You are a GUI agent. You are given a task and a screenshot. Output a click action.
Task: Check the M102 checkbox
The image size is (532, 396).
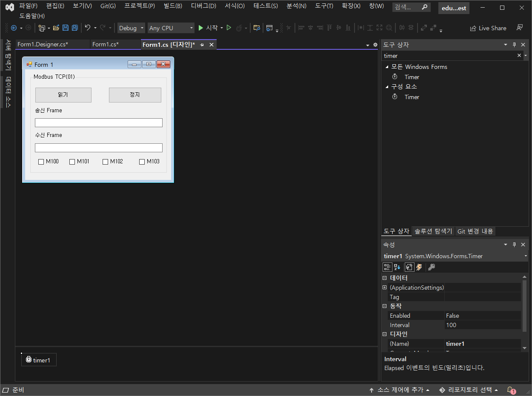click(x=105, y=162)
